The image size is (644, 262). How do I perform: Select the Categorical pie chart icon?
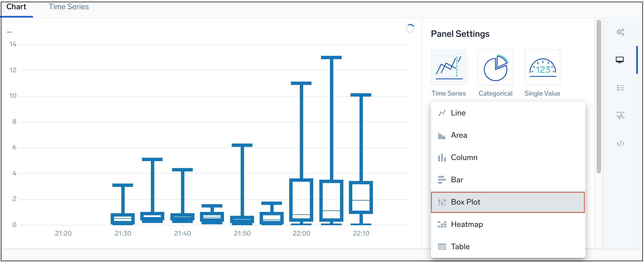495,67
